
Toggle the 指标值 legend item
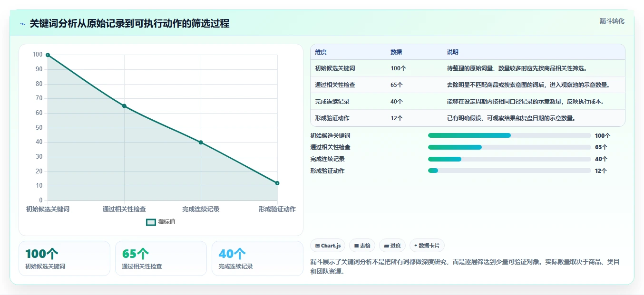[x=161, y=222]
